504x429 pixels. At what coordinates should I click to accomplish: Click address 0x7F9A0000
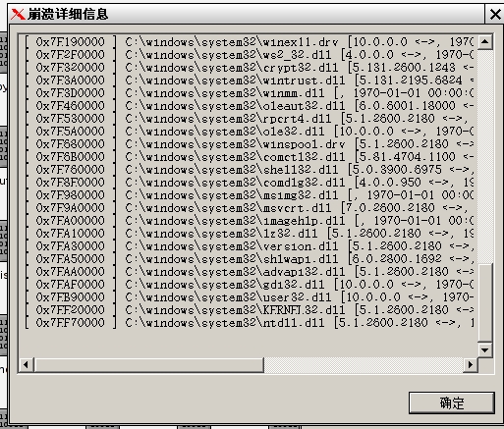70,208
